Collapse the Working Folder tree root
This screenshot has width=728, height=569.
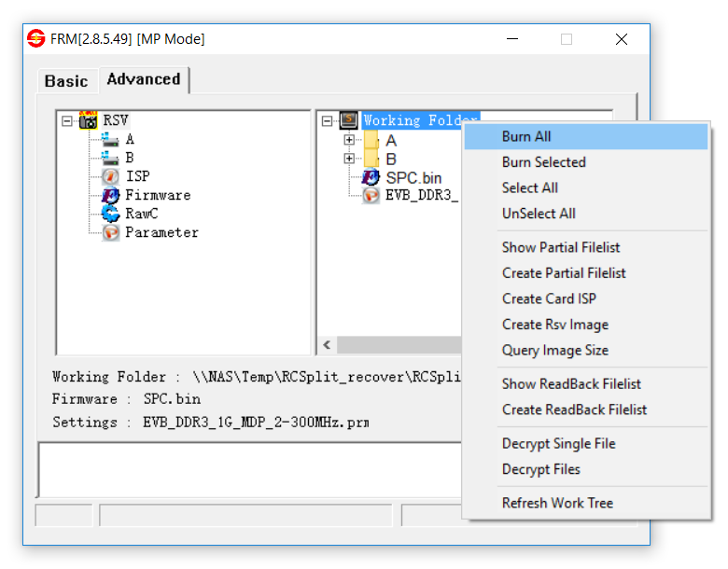pos(327,121)
